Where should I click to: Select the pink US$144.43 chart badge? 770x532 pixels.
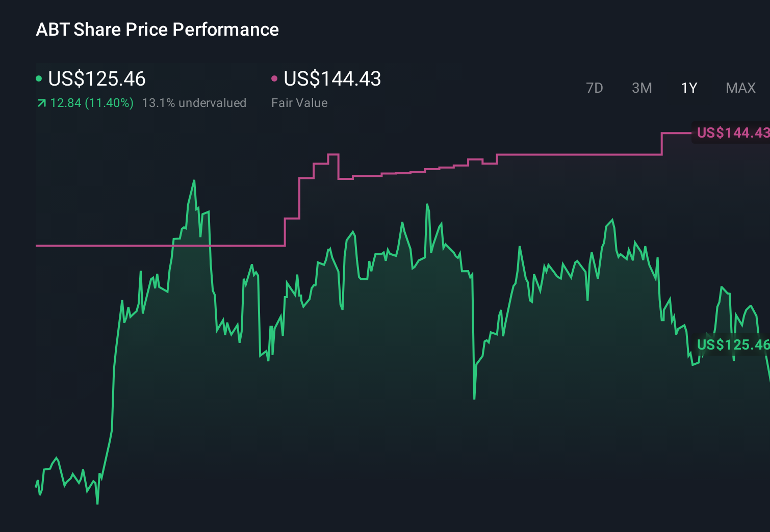click(731, 133)
